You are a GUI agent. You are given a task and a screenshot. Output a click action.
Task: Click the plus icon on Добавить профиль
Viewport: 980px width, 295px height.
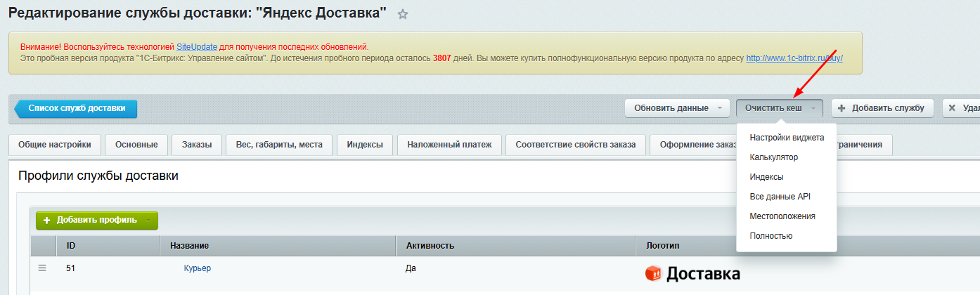click(x=47, y=220)
